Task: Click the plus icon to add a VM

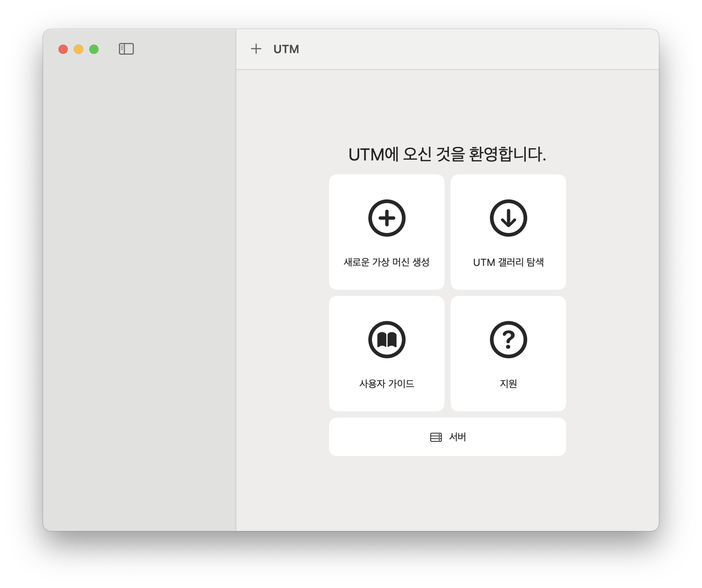Action: (x=256, y=49)
